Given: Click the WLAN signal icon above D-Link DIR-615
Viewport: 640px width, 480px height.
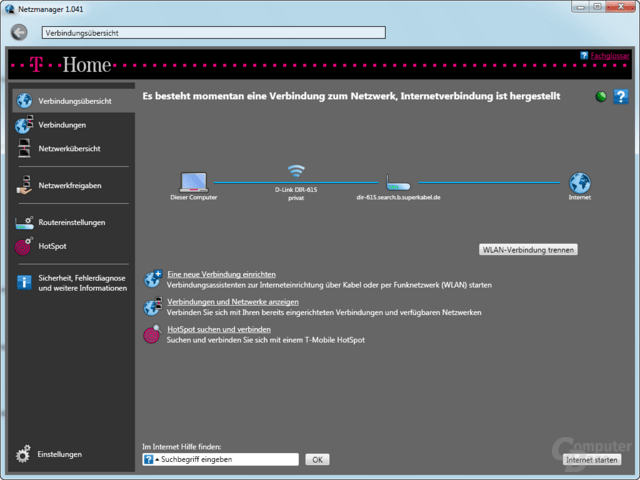Looking at the screenshot, I should pyautogui.click(x=296, y=171).
